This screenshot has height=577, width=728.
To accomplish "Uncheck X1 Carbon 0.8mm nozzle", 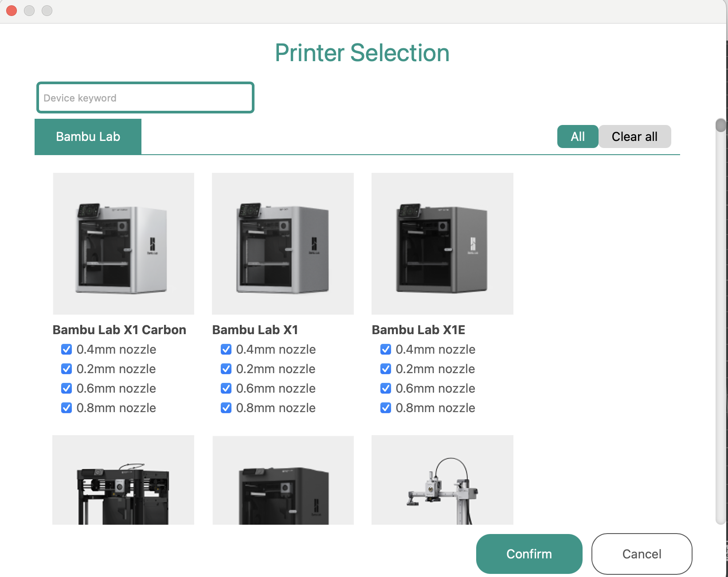I will click(67, 408).
